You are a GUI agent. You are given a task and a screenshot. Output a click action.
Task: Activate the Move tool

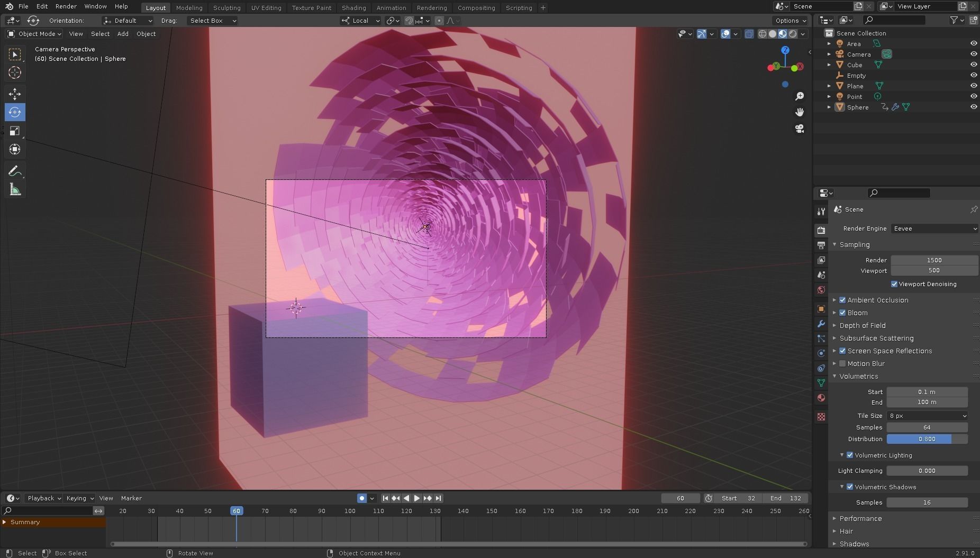pos(15,94)
